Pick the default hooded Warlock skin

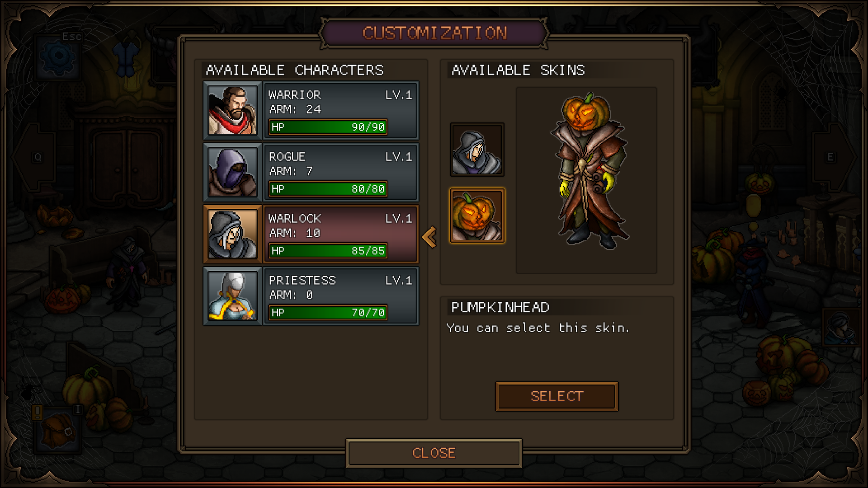[x=477, y=150]
